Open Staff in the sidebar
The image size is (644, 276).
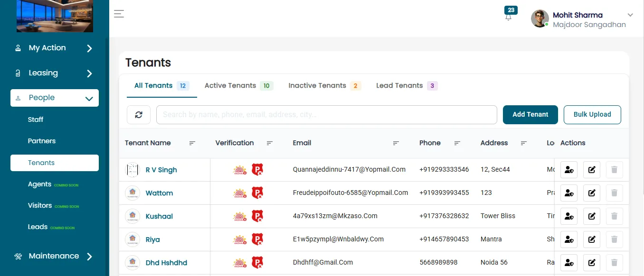click(36, 120)
